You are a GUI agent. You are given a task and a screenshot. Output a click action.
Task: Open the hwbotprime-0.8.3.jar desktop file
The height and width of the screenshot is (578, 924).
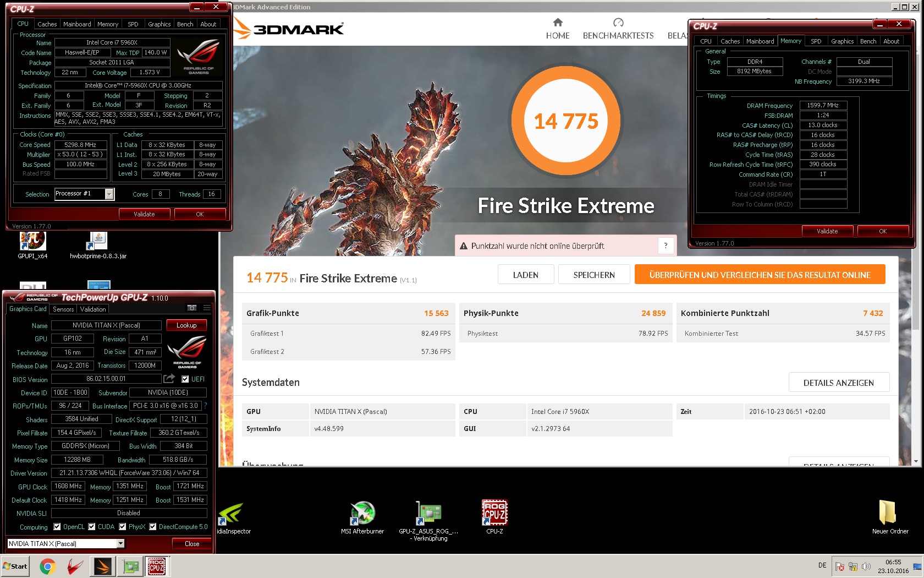point(98,245)
